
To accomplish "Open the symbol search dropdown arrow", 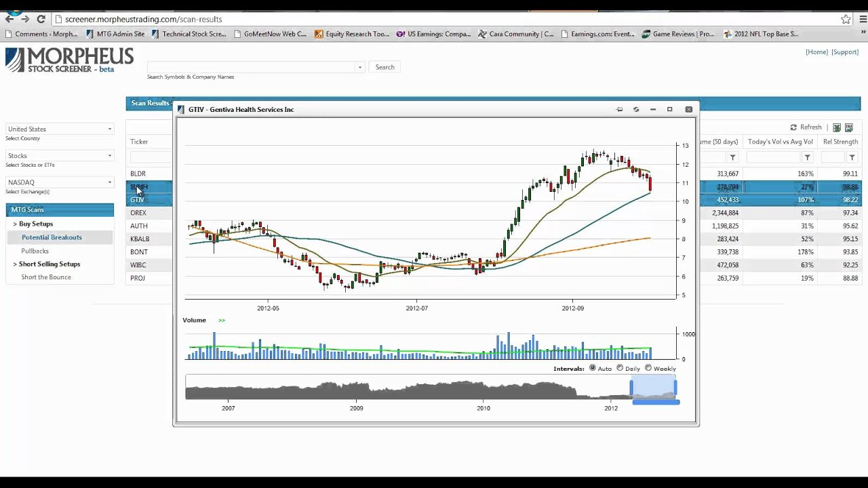I will point(360,67).
